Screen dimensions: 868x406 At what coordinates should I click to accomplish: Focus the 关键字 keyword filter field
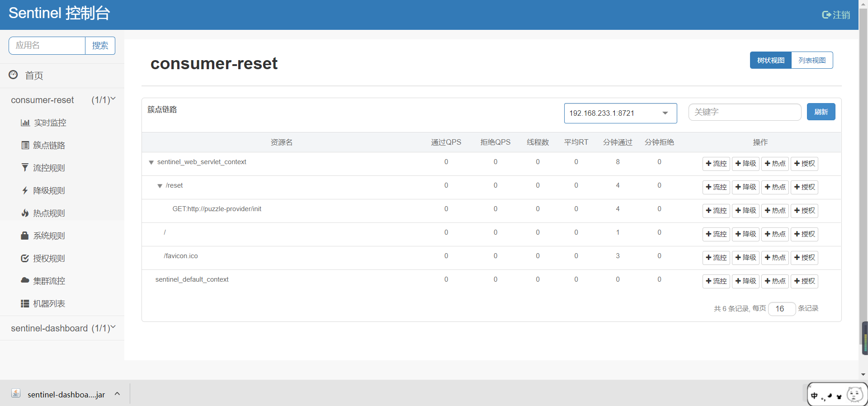pyautogui.click(x=745, y=112)
